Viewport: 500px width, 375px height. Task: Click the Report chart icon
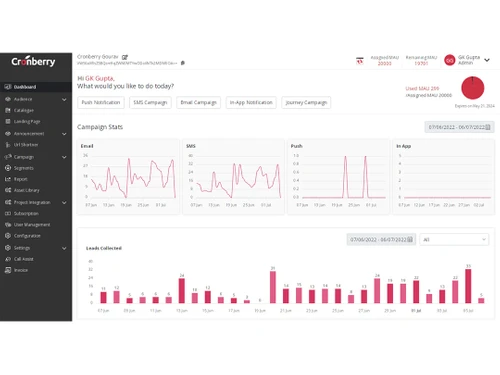tap(8, 179)
